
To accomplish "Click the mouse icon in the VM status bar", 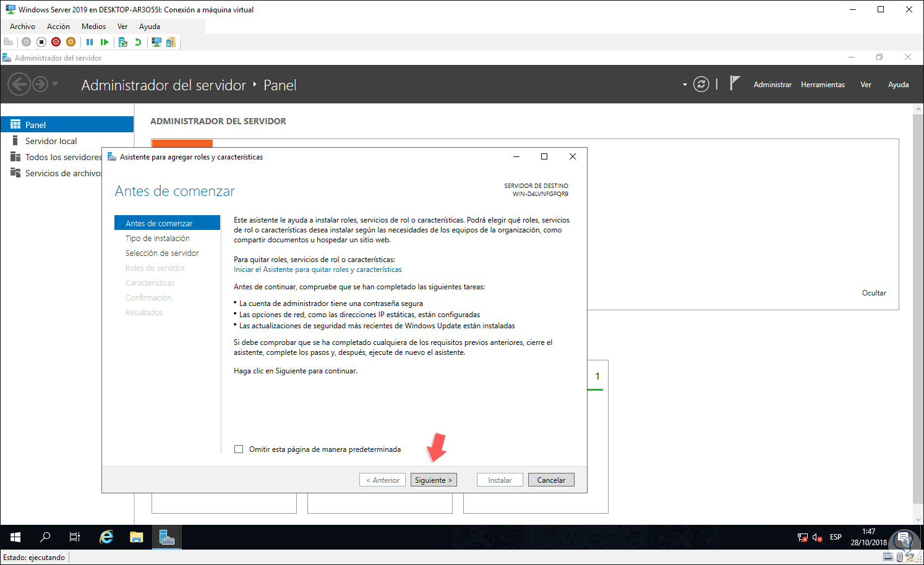I will click(900, 557).
